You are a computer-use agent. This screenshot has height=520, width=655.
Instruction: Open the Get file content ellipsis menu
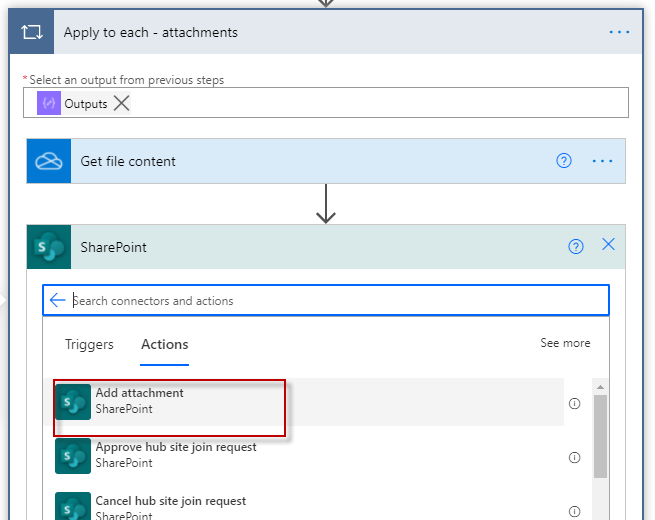pyautogui.click(x=602, y=161)
